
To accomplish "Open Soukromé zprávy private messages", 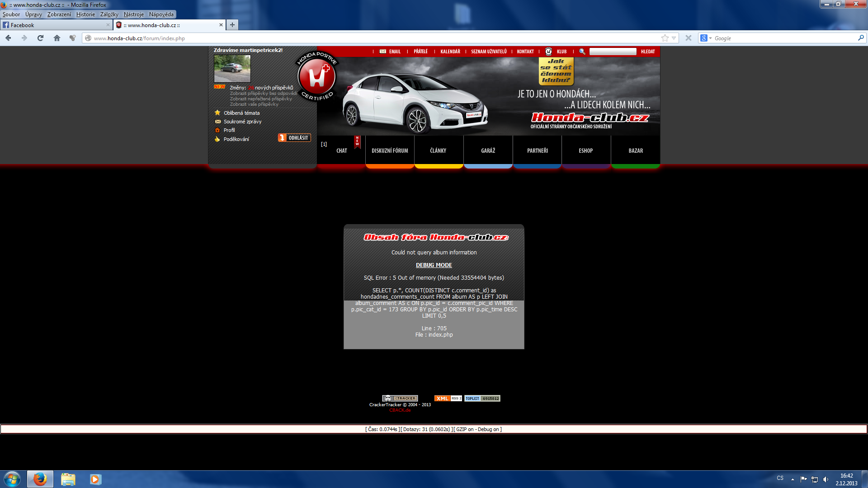I will [x=242, y=122].
